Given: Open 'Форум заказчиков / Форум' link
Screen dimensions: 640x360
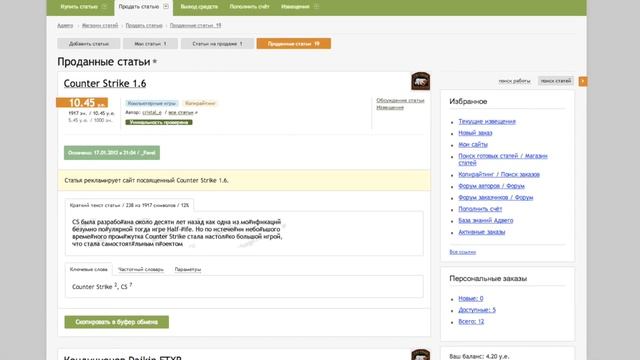Looking at the screenshot, I should (496, 198).
